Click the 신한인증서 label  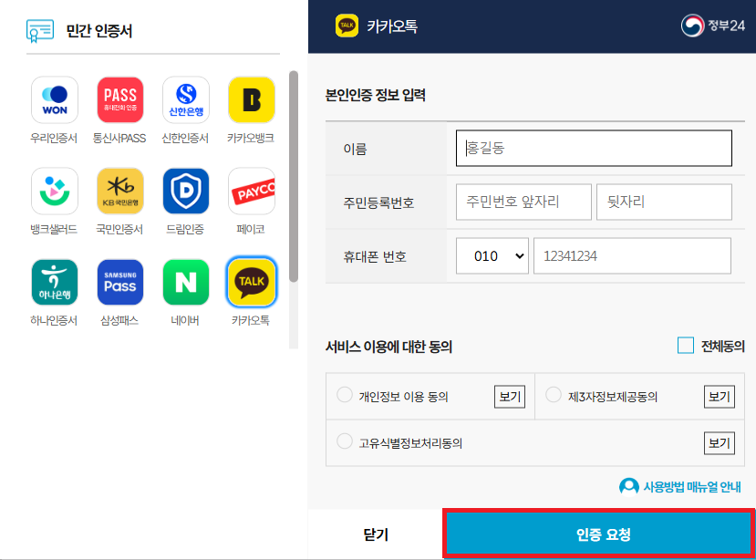[x=185, y=138]
